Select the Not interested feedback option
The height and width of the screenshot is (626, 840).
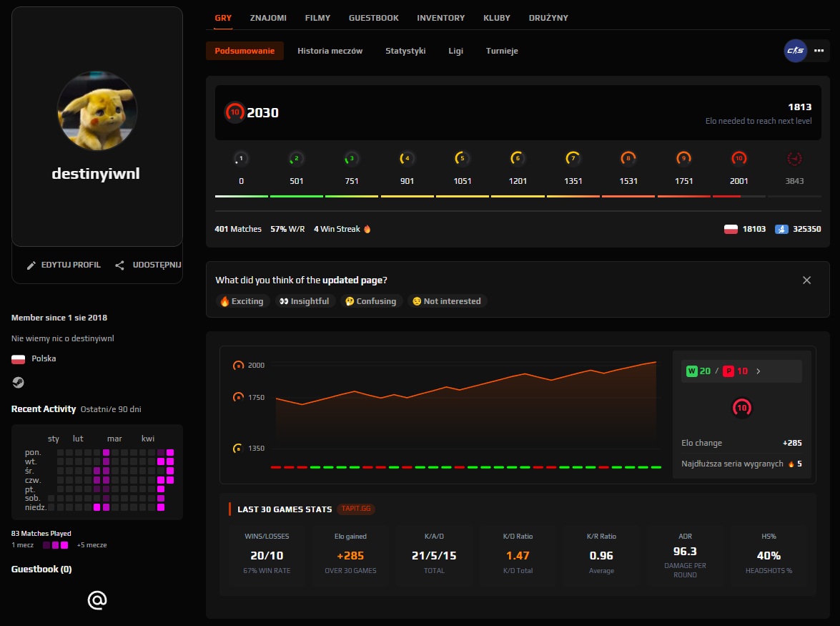(448, 301)
